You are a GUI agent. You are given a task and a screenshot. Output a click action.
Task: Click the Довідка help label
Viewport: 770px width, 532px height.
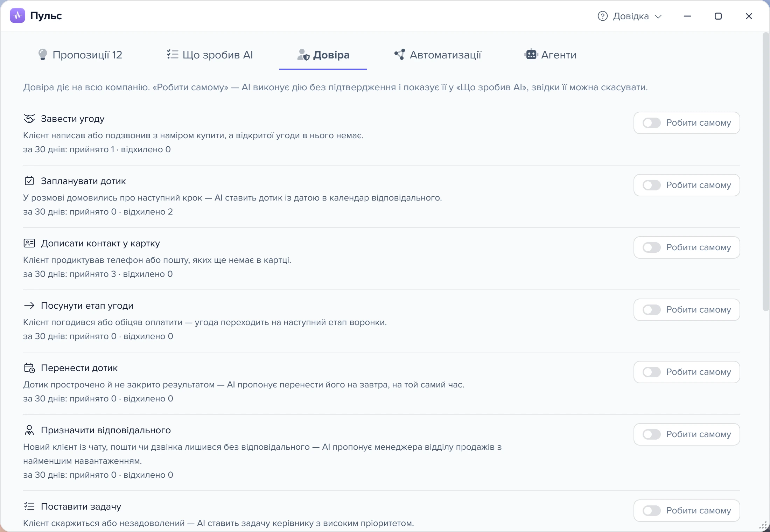(631, 16)
